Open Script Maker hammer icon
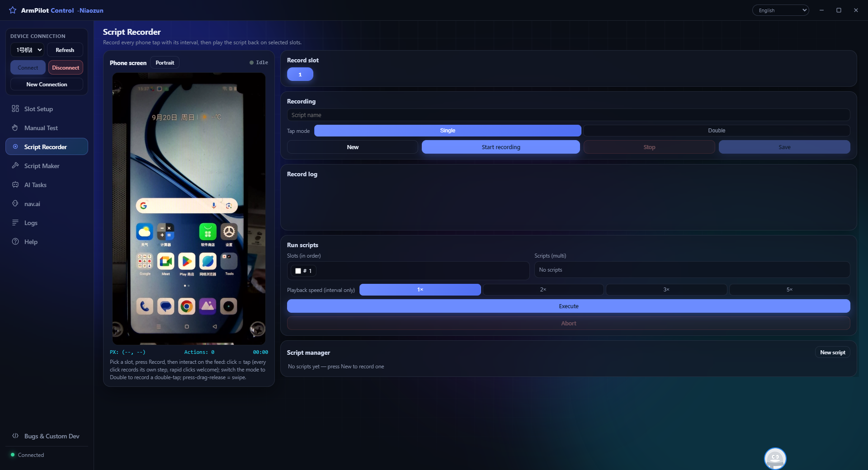Viewport: 868px width, 470px height. [x=15, y=165]
